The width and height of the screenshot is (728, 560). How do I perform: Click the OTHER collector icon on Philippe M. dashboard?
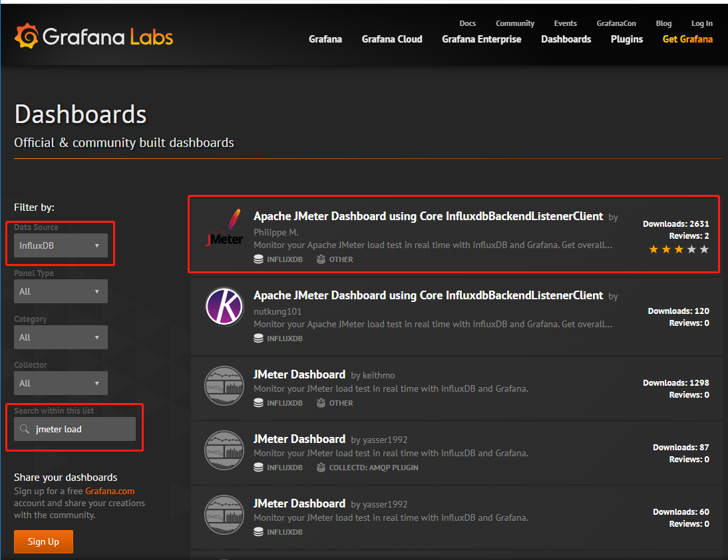coord(321,259)
